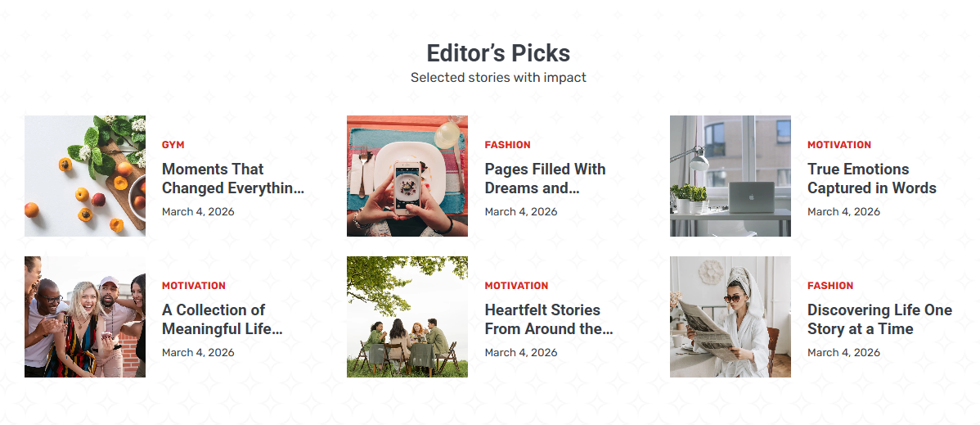The height and width of the screenshot is (425, 980).
Task: Open the GYM category link
Action: tap(173, 145)
